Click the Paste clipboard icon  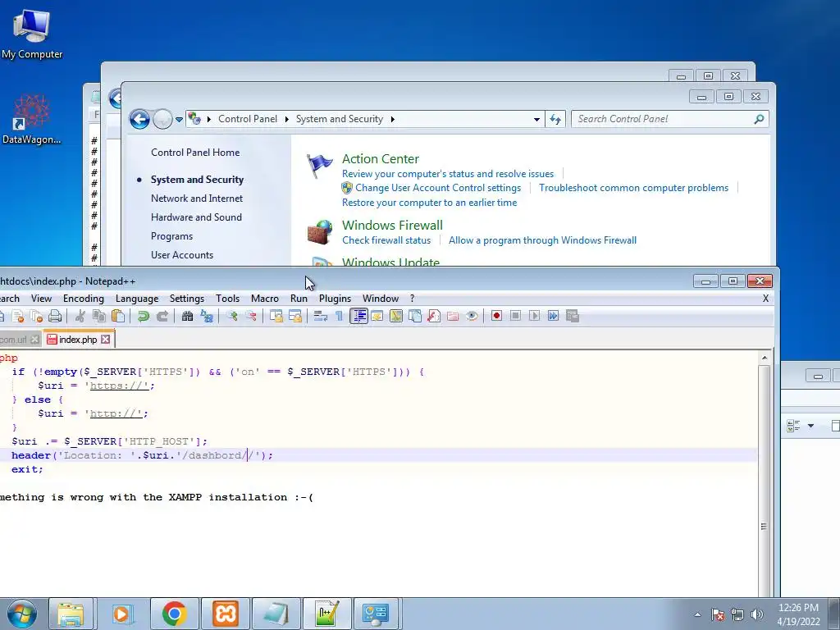(x=118, y=316)
